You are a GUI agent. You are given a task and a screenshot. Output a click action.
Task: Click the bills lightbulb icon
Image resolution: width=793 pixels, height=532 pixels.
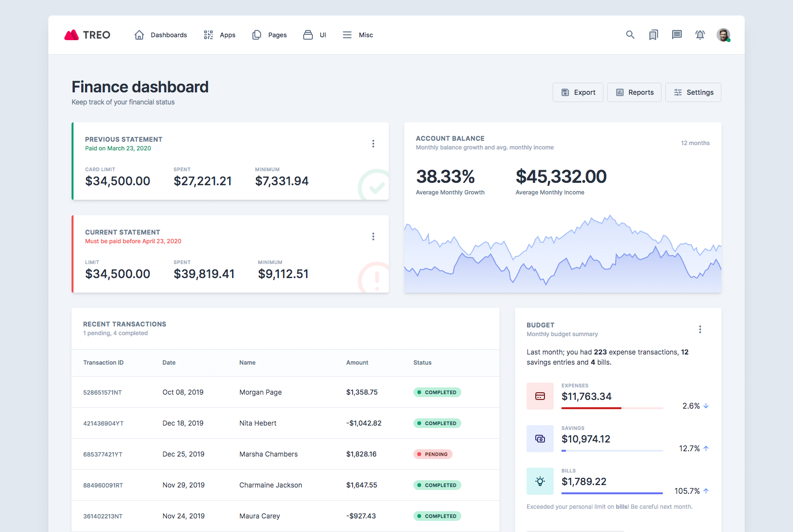(540, 481)
